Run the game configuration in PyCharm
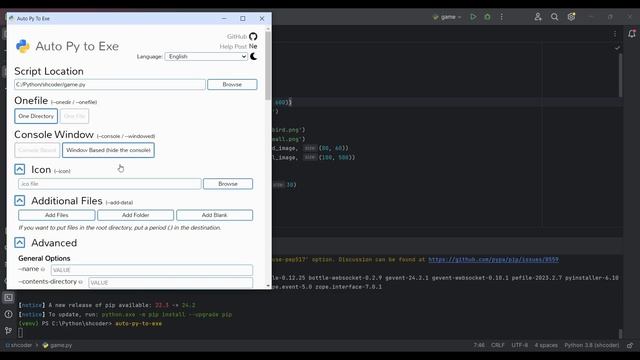Viewport: 640px width, 360px height. [x=473, y=17]
